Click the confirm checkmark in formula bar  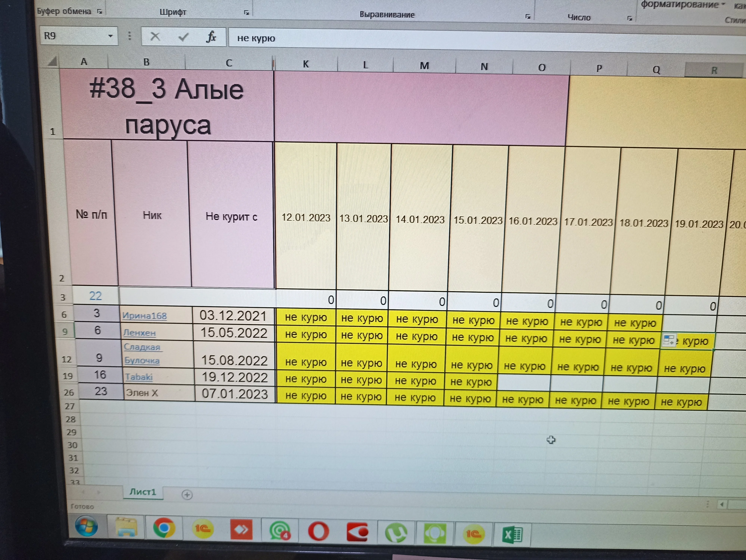point(183,37)
